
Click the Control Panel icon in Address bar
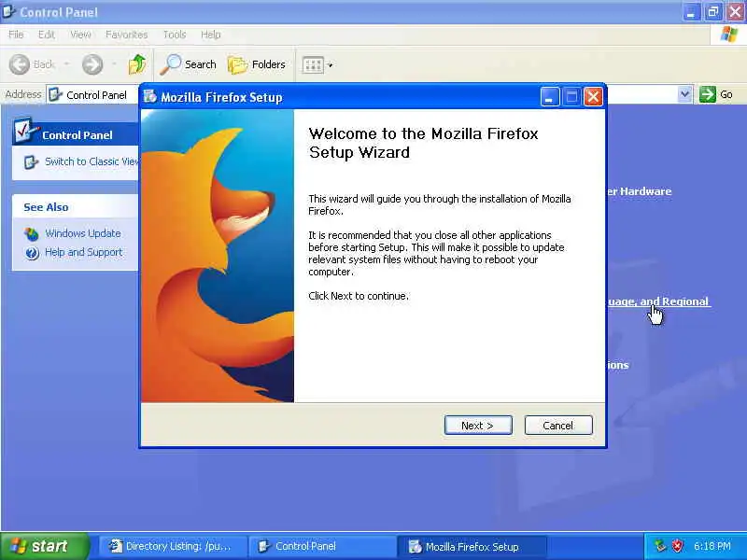(x=55, y=94)
